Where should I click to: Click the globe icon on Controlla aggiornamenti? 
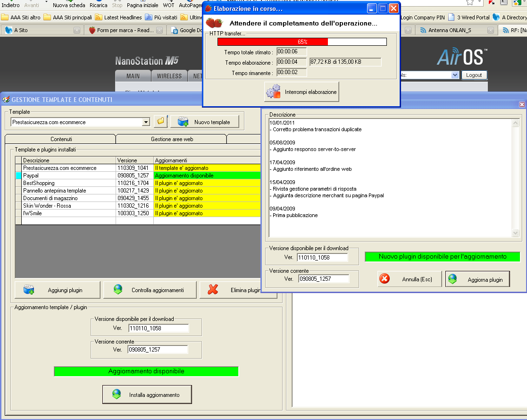[x=118, y=290]
